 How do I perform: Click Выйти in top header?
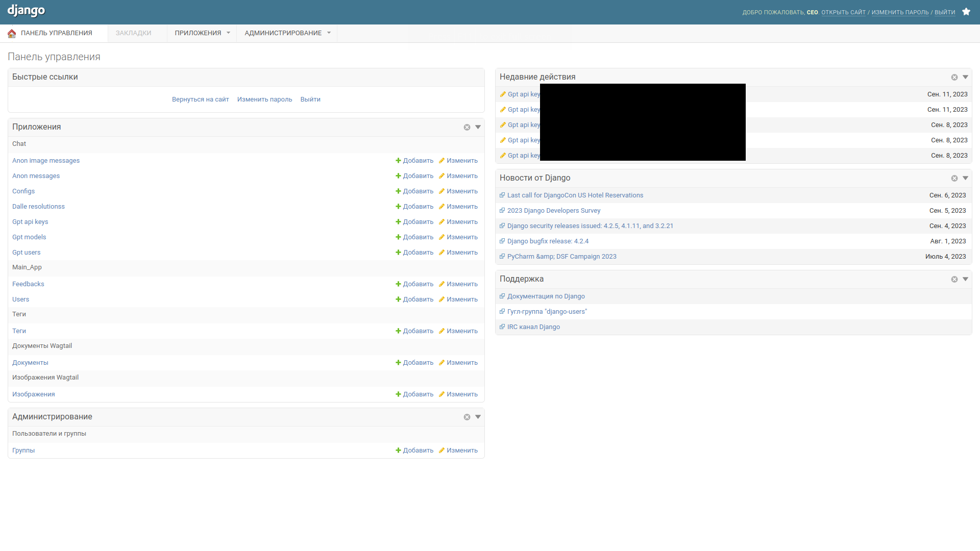point(945,12)
